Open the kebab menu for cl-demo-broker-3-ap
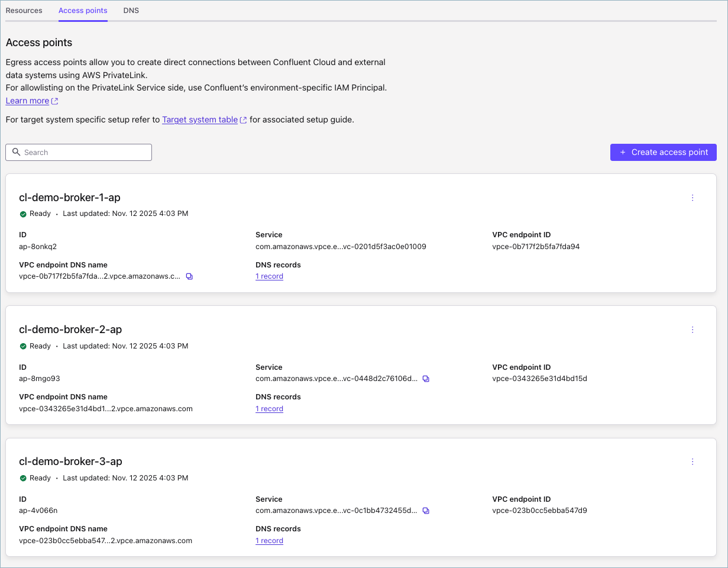 coord(693,461)
